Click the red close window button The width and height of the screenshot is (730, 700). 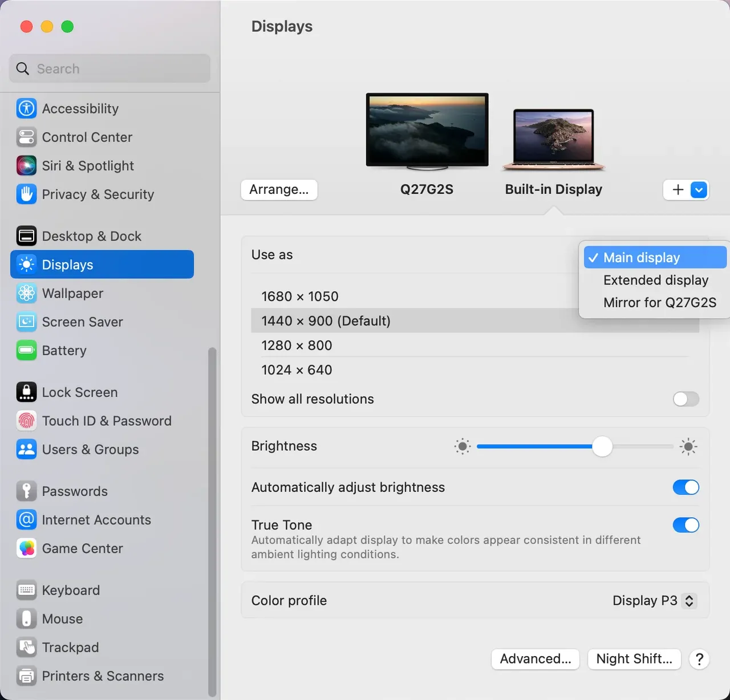[26, 26]
